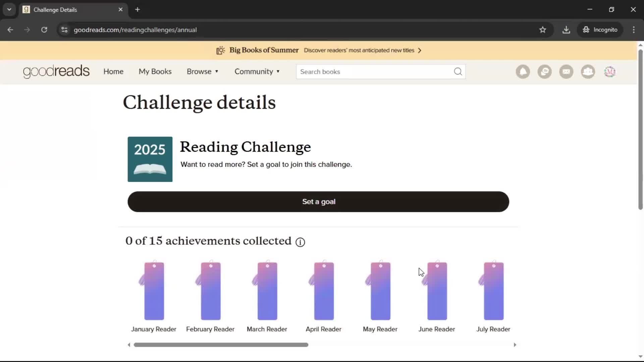644x362 pixels.
Task: Open the discussions chat bubble icon
Action: (x=544, y=72)
